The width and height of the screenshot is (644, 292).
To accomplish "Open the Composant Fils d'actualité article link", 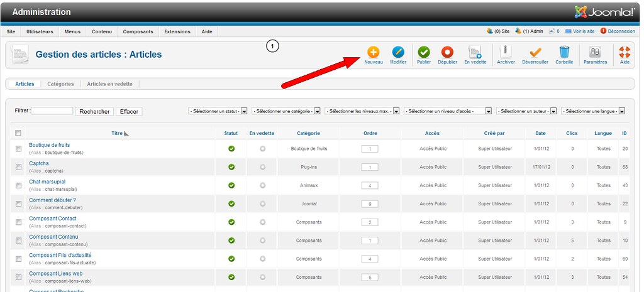I will coord(60,255).
